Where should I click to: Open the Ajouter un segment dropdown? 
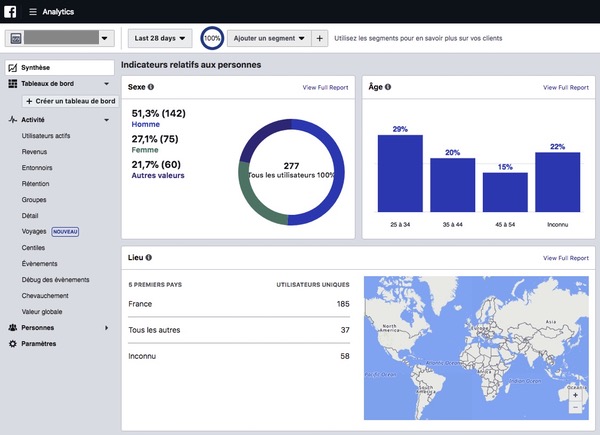268,38
